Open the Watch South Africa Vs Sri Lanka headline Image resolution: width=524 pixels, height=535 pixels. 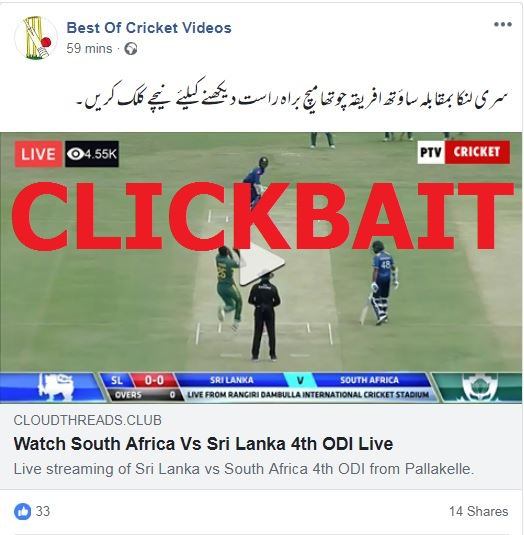pyautogui.click(x=203, y=444)
